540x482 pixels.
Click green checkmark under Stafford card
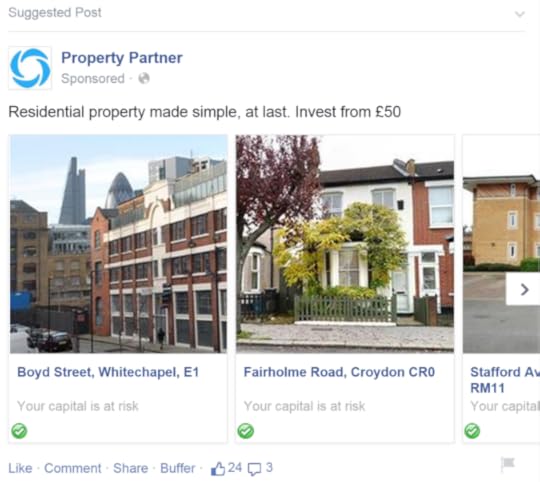click(x=472, y=431)
